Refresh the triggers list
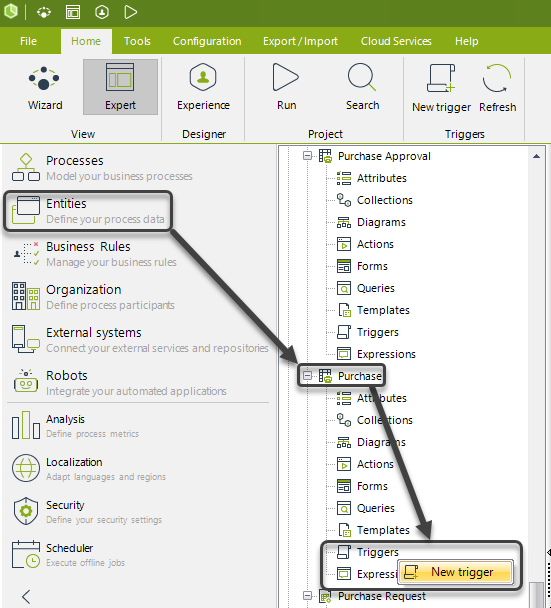The width and height of the screenshot is (551, 608). pos(497,88)
